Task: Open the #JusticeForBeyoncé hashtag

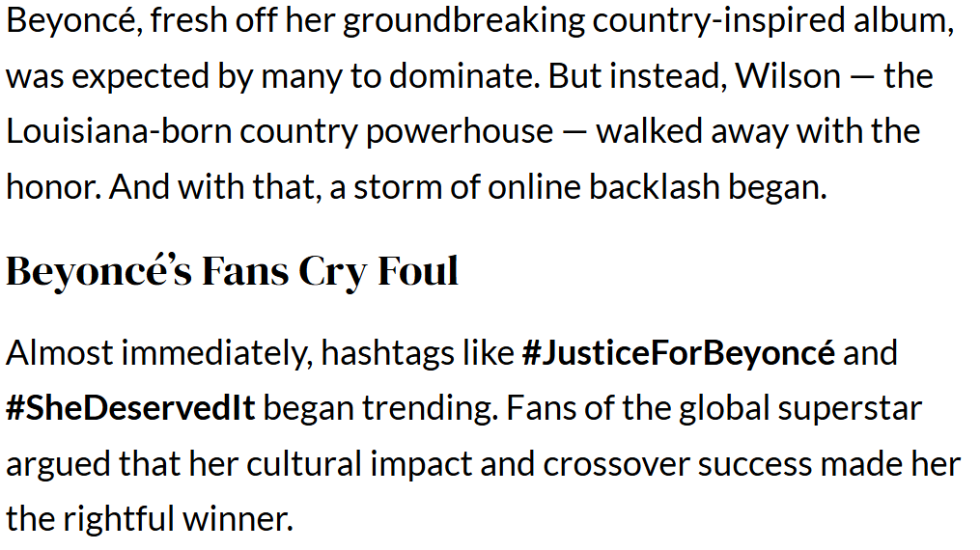Action: (x=678, y=353)
